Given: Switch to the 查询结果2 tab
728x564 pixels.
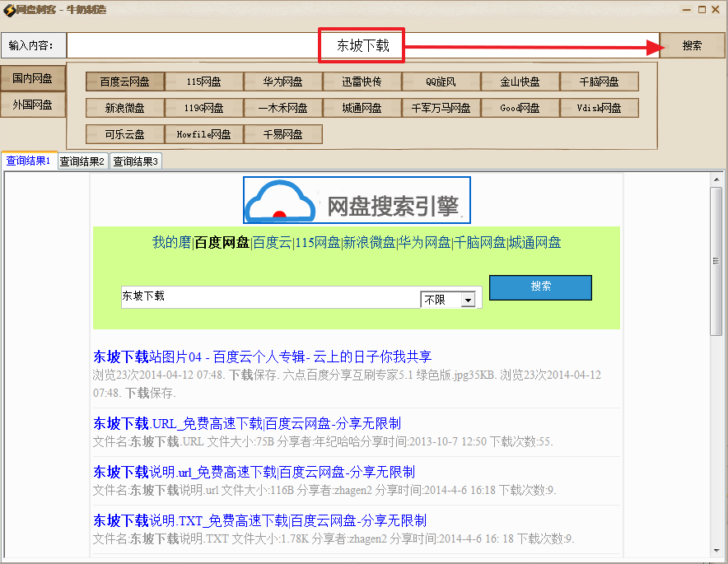Looking at the screenshot, I should (x=82, y=161).
